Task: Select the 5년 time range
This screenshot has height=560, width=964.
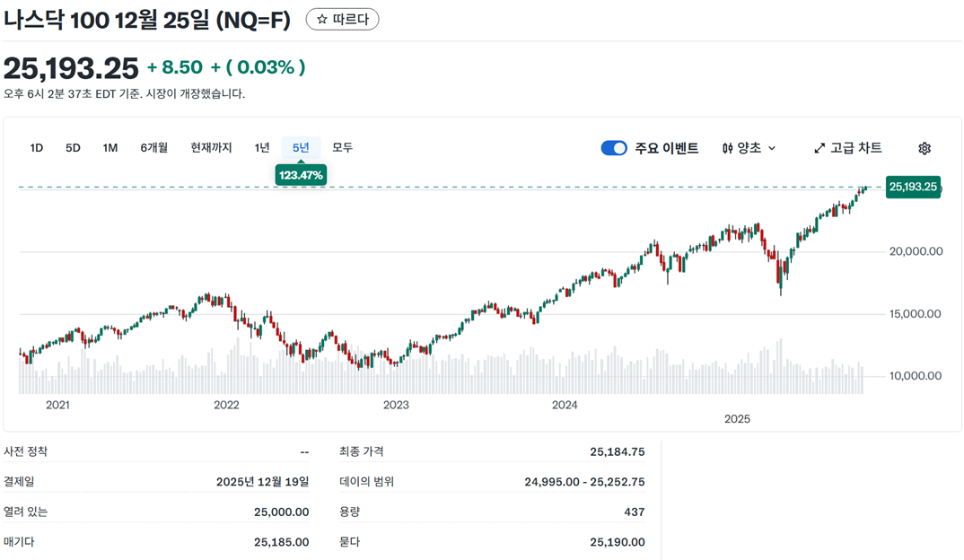Action: point(301,147)
